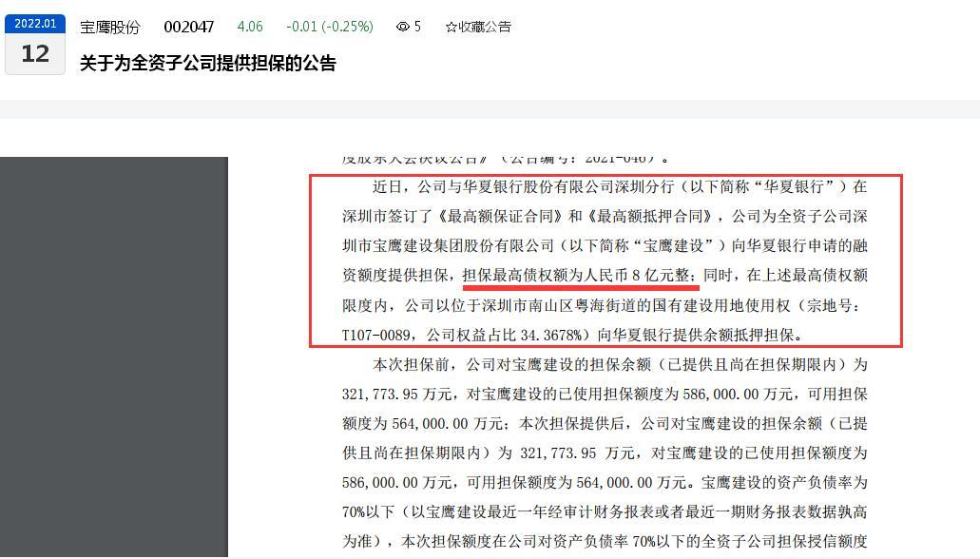Click the star icon beside 收藏公告

452,27
